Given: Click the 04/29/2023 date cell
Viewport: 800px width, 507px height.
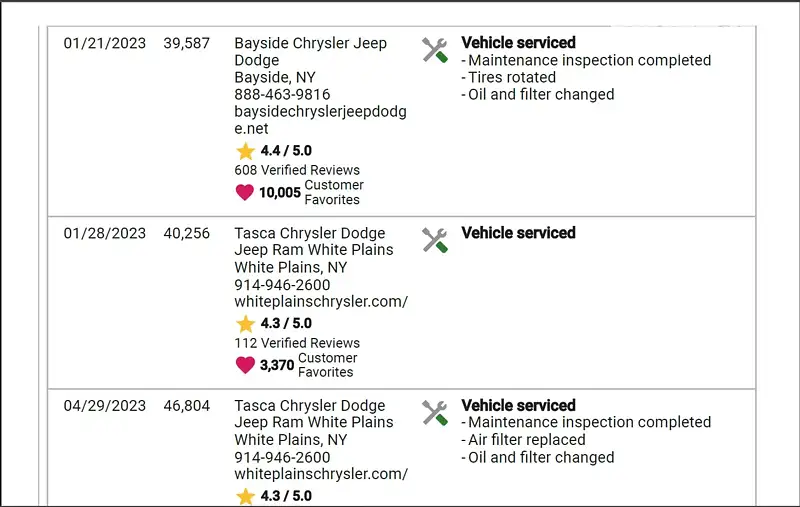Looking at the screenshot, I should pyautogui.click(x=105, y=406).
